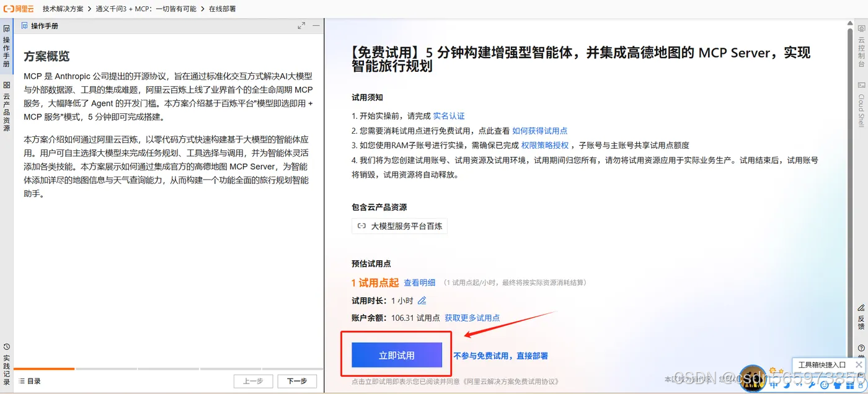Click the 试用须知 heading
Screen dimensions: 868x394
click(367, 97)
